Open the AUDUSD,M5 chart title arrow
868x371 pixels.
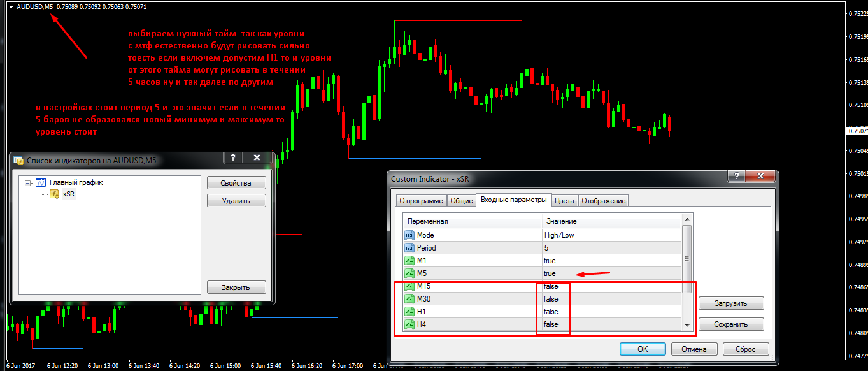(11, 7)
